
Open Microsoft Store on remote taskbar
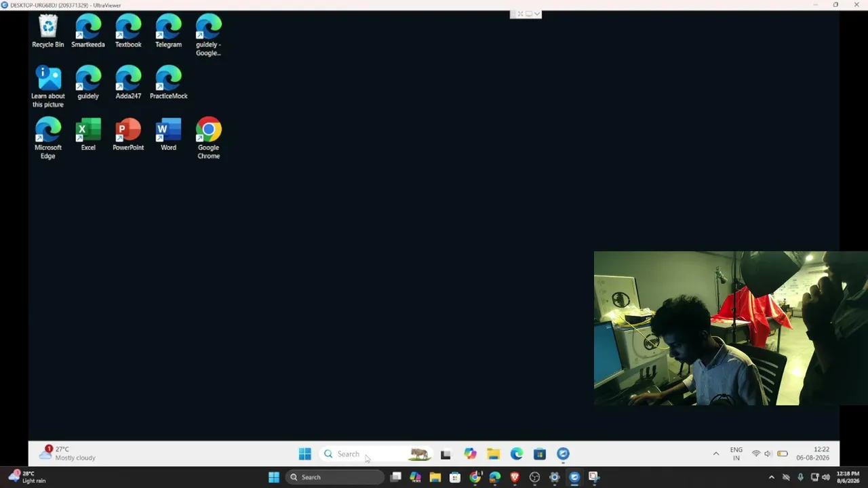(540, 454)
